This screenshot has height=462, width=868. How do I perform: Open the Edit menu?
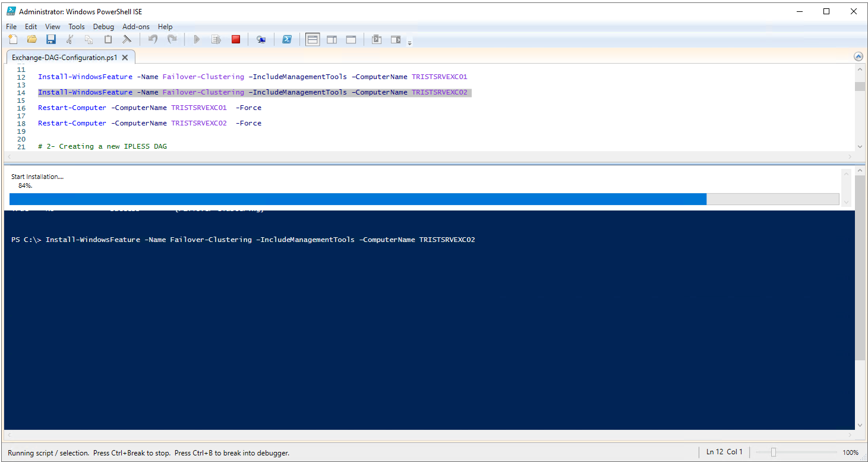click(31, 27)
